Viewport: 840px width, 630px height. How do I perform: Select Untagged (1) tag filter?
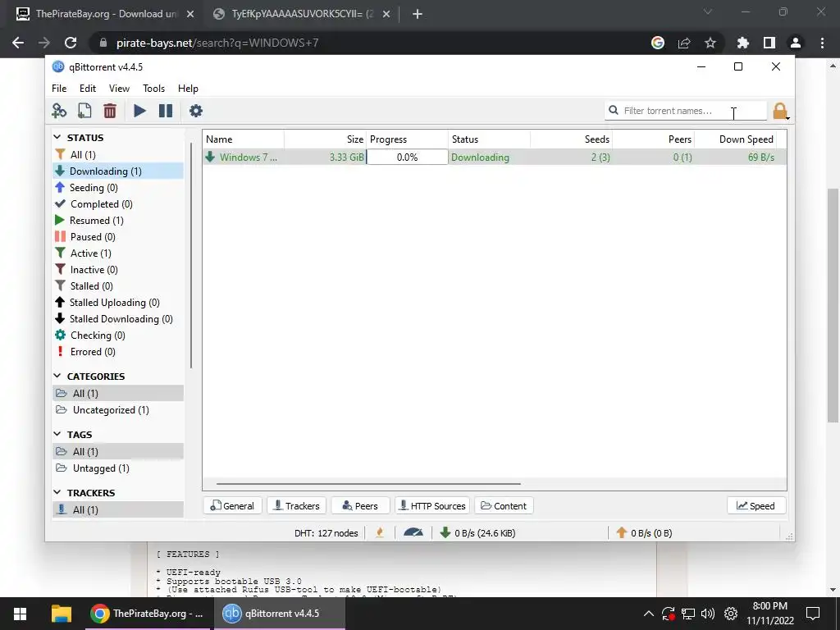pyautogui.click(x=118, y=468)
